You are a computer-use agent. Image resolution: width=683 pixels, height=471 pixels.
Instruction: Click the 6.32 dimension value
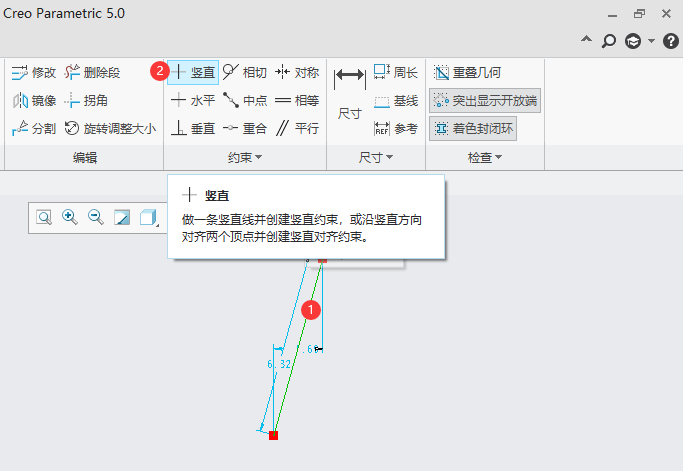(x=279, y=364)
